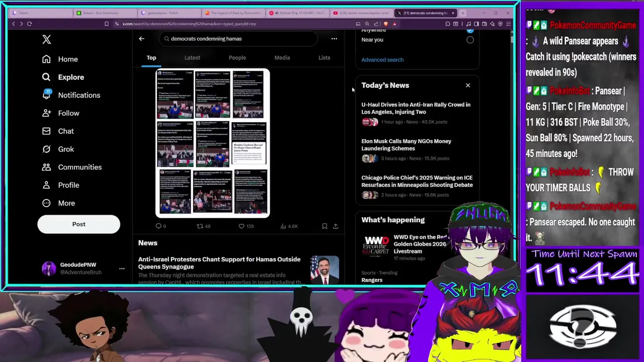Open Grok from the sidebar
This screenshot has height=362, width=644.
pyautogui.click(x=58, y=149)
